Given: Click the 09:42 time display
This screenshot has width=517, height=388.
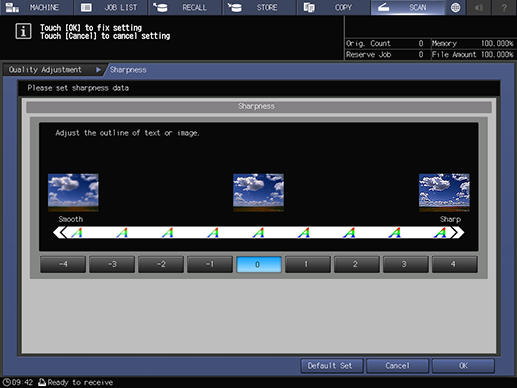Looking at the screenshot, I should pyautogui.click(x=23, y=382).
